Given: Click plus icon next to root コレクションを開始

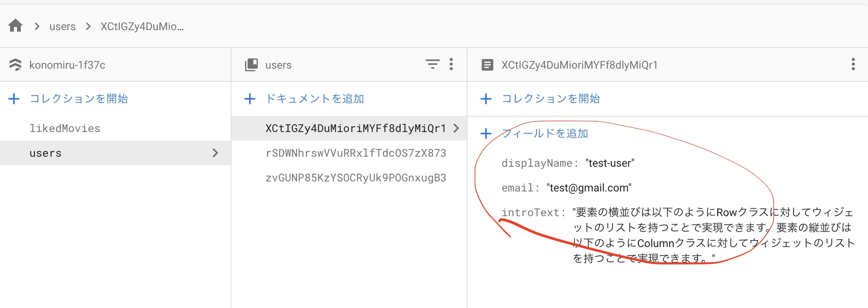Looking at the screenshot, I should pos(14,99).
